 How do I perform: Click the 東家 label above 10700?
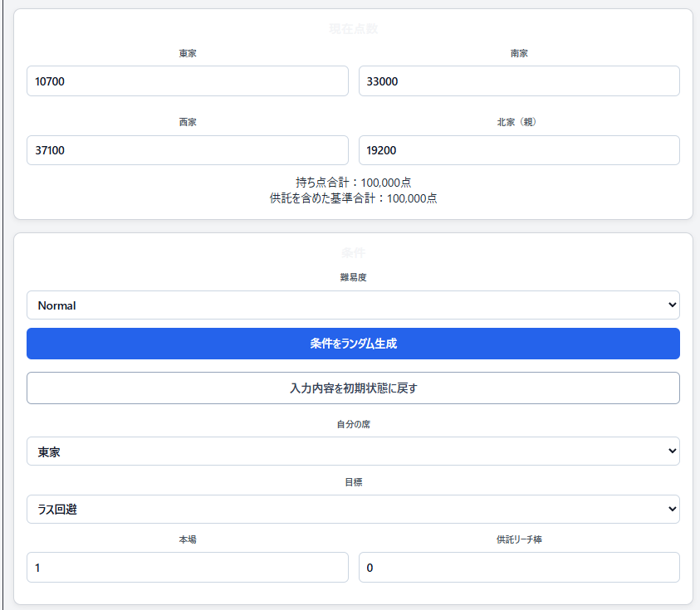click(188, 54)
